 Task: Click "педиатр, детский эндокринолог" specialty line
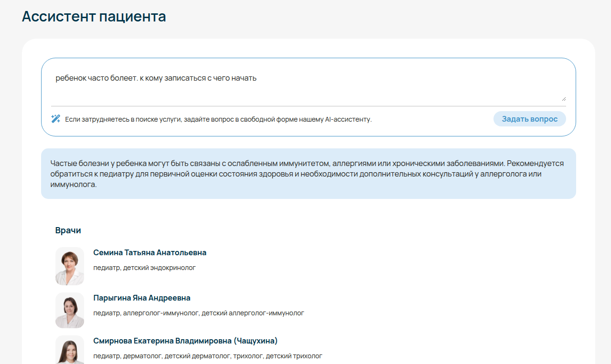[144, 268]
